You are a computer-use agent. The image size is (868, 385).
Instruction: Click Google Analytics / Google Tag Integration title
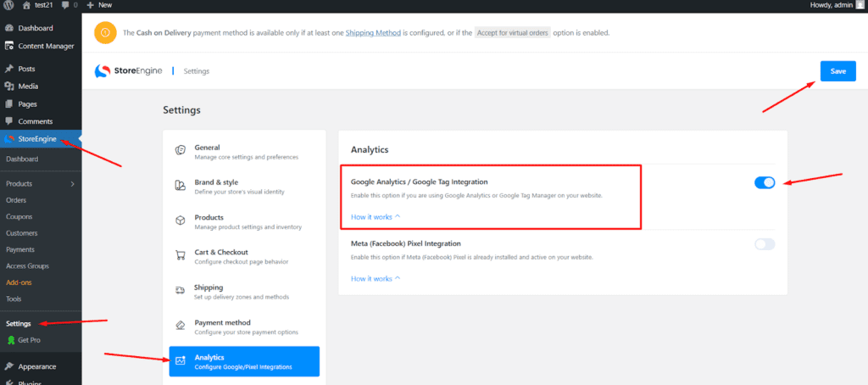tap(419, 181)
